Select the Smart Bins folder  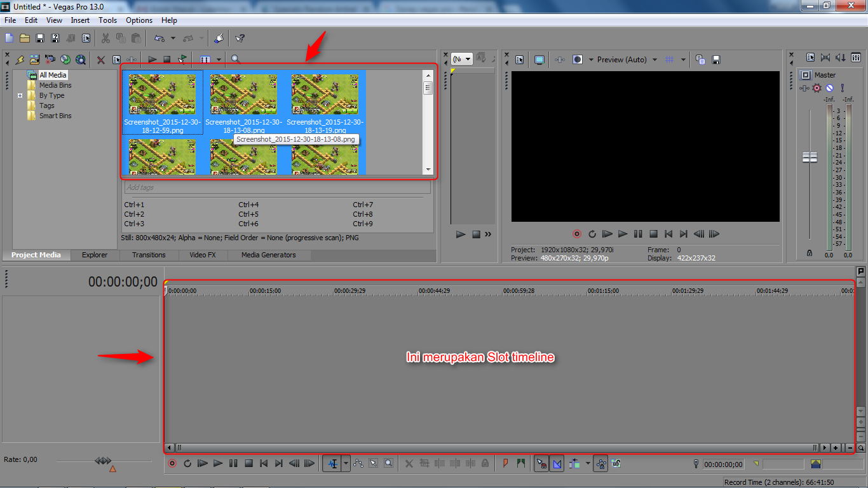55,116
